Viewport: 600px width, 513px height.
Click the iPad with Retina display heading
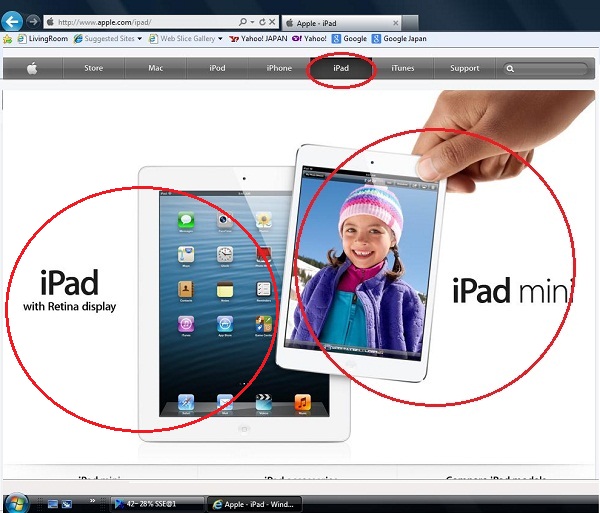69,290
